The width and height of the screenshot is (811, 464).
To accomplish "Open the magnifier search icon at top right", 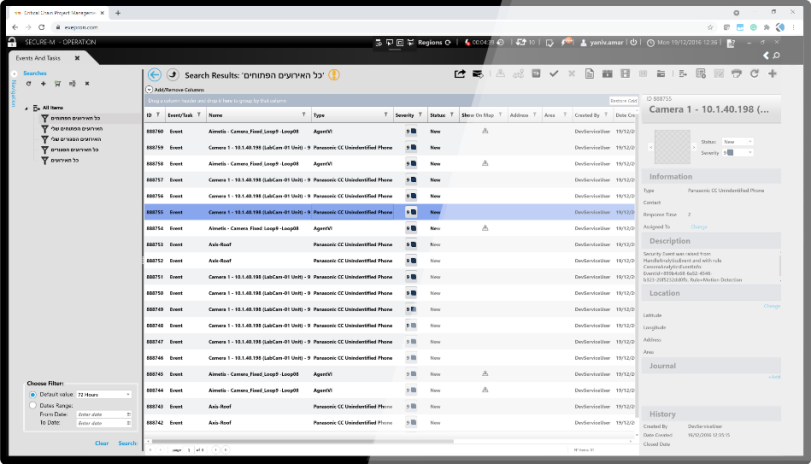I will click(776, 55).
